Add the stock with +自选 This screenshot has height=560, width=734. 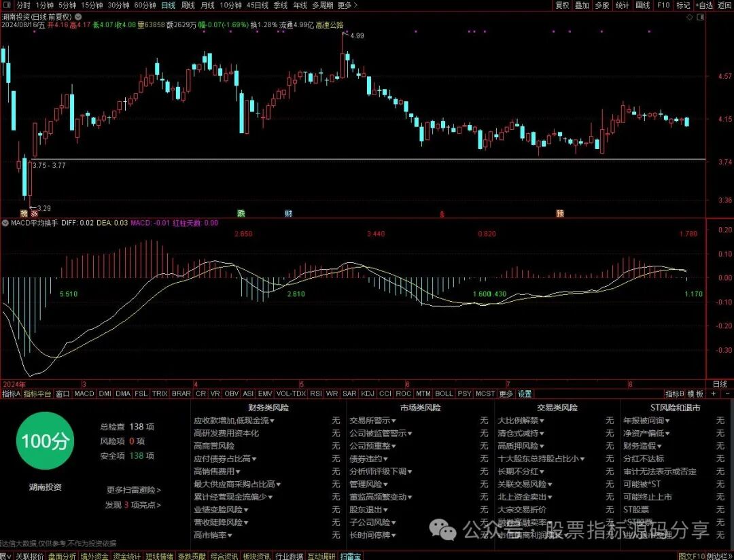point(704,5)
